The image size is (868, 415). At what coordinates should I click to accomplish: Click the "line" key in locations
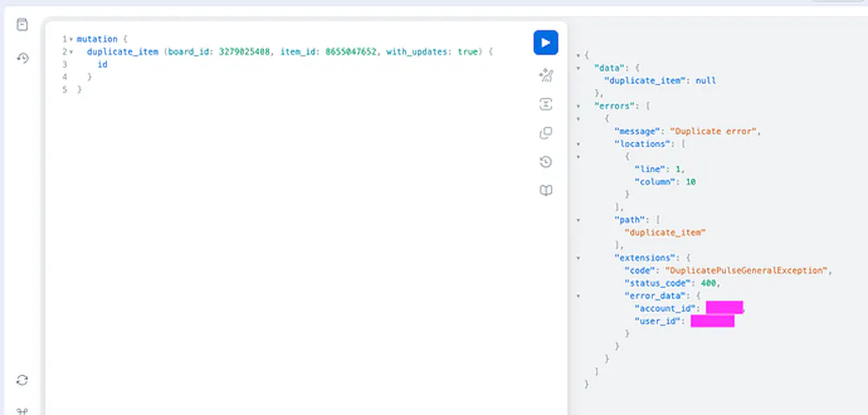650,169
